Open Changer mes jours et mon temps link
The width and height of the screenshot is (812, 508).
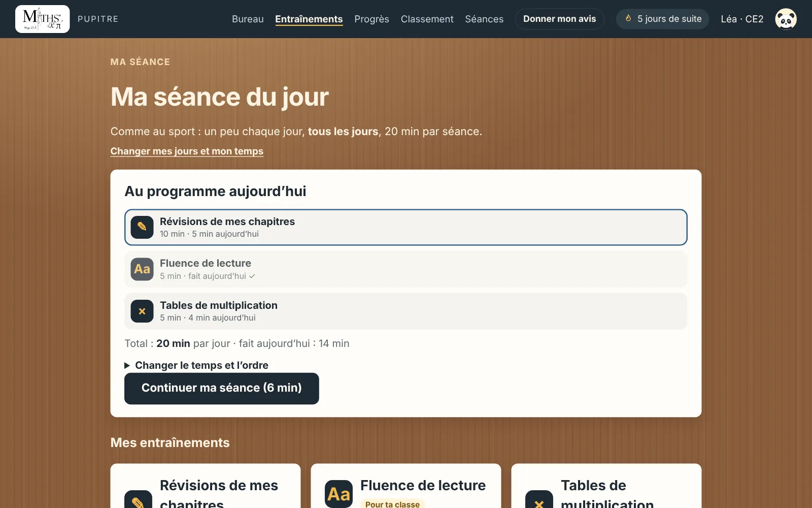coord(187,151)
